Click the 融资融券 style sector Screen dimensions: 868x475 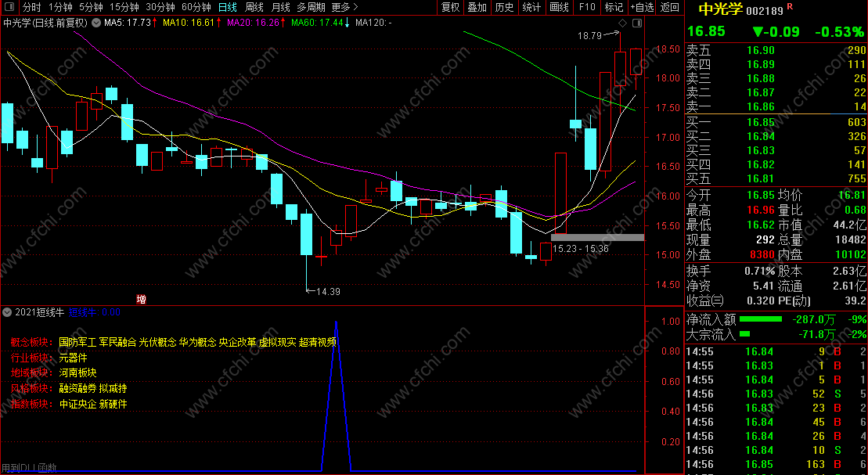(77, 389)
